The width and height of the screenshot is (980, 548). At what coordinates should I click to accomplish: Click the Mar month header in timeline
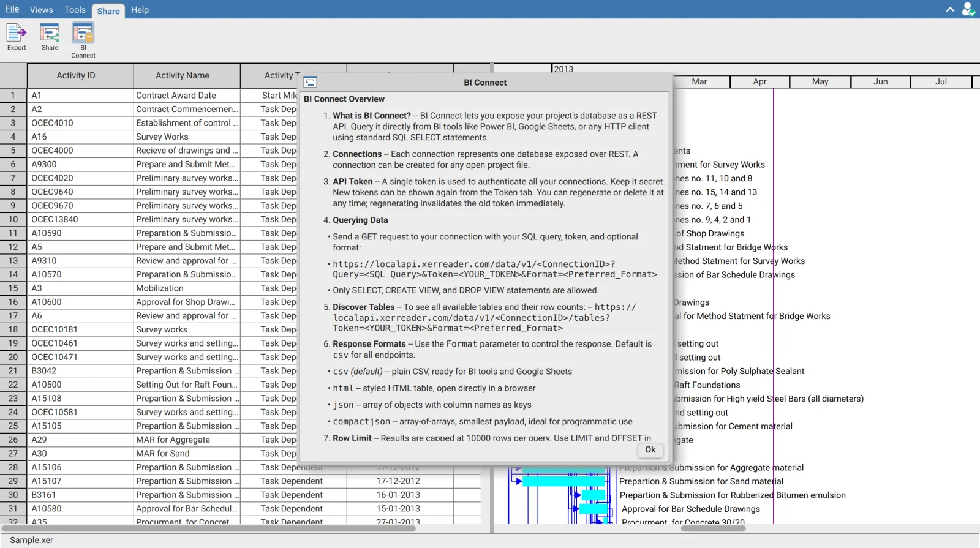point(701,81)
